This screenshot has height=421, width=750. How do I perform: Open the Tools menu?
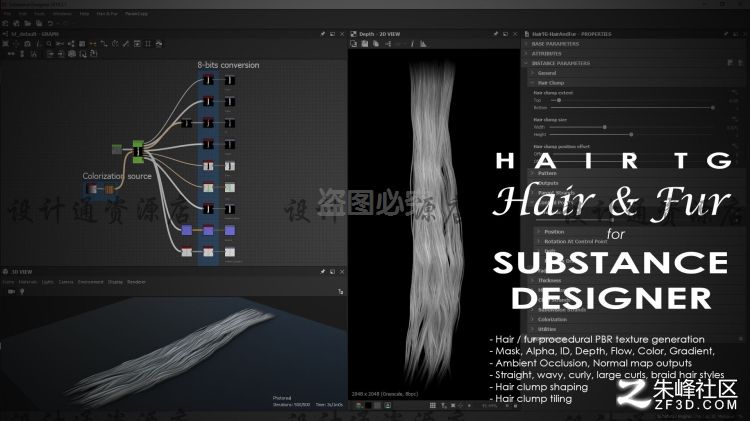(x=39, y=14)
